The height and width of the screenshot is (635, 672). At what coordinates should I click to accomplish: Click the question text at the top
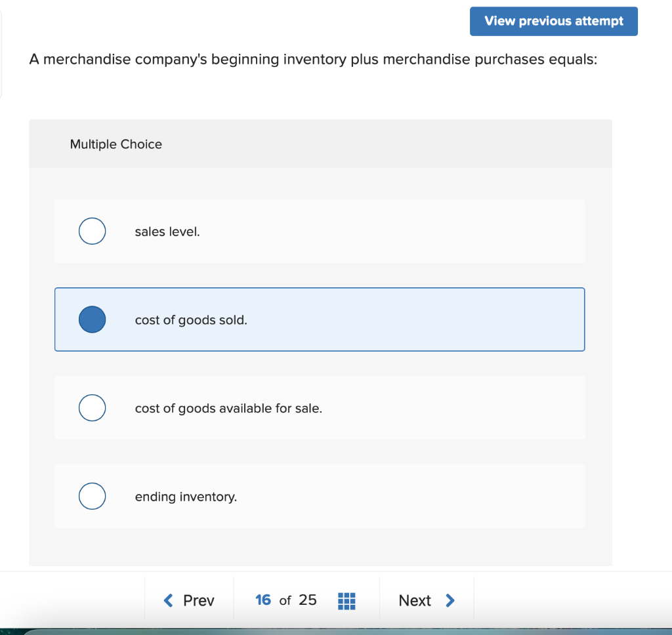313,59
